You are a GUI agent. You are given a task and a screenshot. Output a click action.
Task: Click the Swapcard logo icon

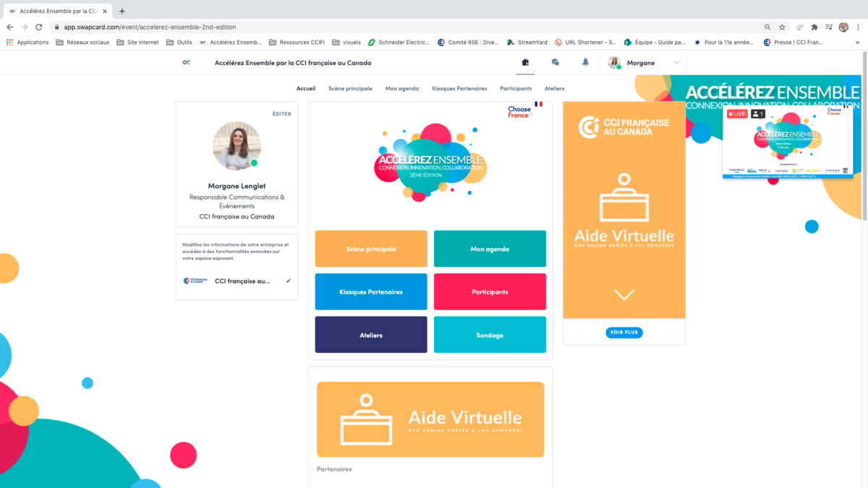click(x=187, y=63)
